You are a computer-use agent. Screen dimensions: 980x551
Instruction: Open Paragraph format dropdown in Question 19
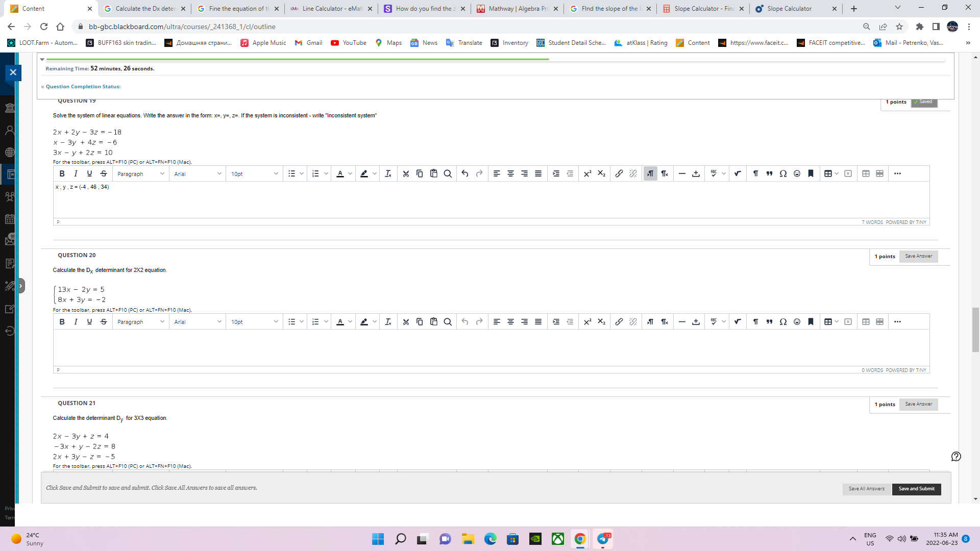pyautogui.click(x=141, y=174)
